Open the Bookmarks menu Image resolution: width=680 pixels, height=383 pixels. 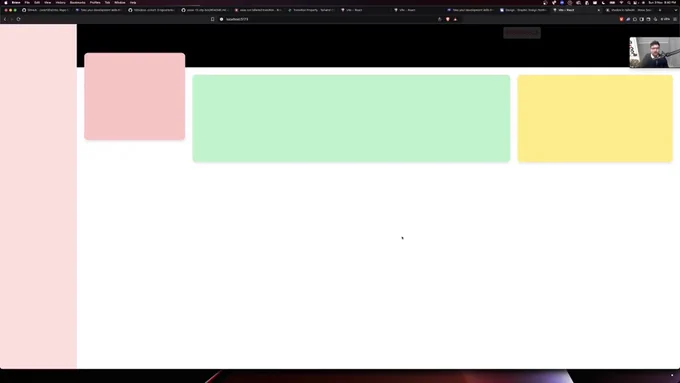(x=78, y=3)
